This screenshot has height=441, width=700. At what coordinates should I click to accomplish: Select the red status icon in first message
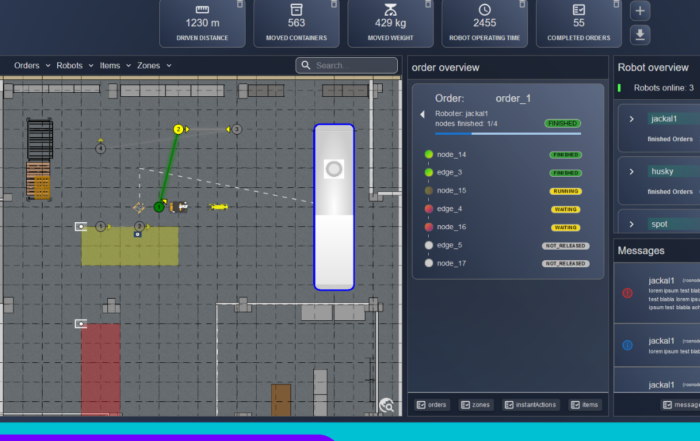[x=628, y=293]
